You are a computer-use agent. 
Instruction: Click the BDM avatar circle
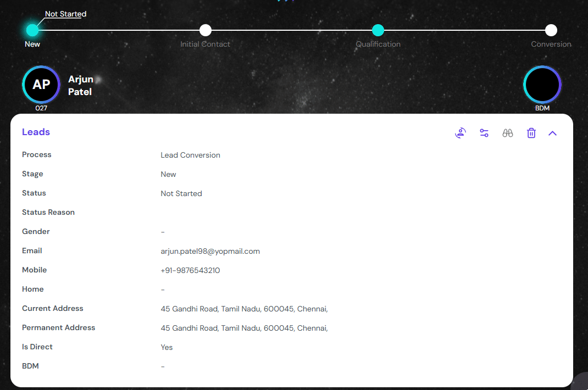tap(542, 85)
